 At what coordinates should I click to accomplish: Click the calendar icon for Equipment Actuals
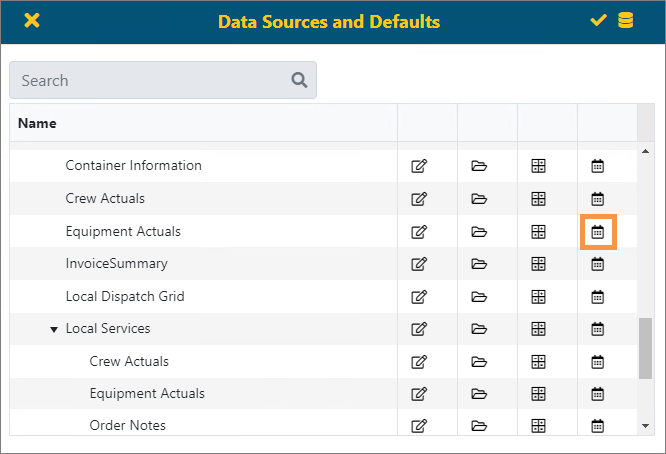click(597, 232)
